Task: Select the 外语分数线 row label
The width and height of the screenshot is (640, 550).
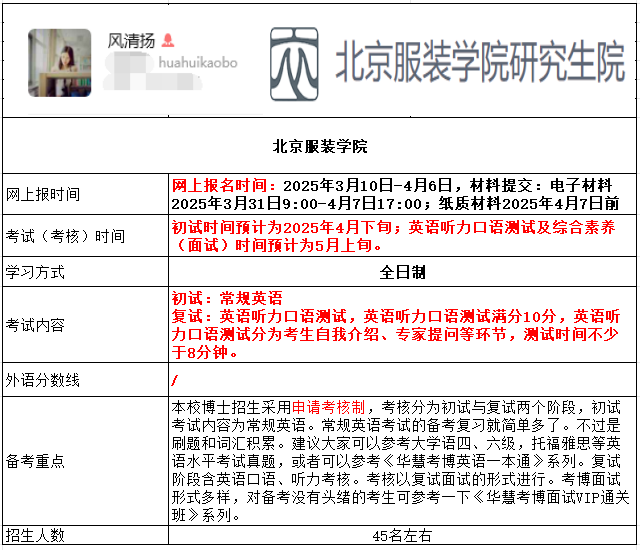Action: point(42,380)
